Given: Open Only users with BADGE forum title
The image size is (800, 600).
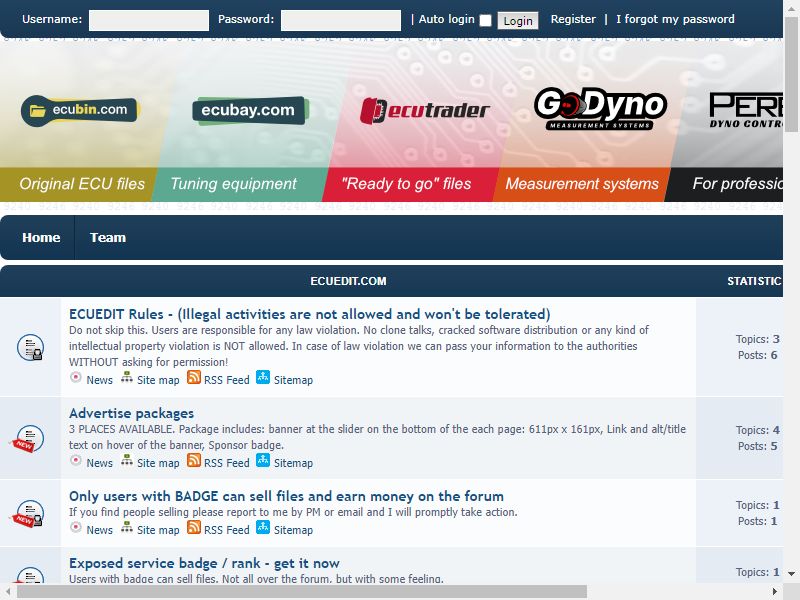Looking at the screenshot, I should pyautogui.click(x=286, y=496).
